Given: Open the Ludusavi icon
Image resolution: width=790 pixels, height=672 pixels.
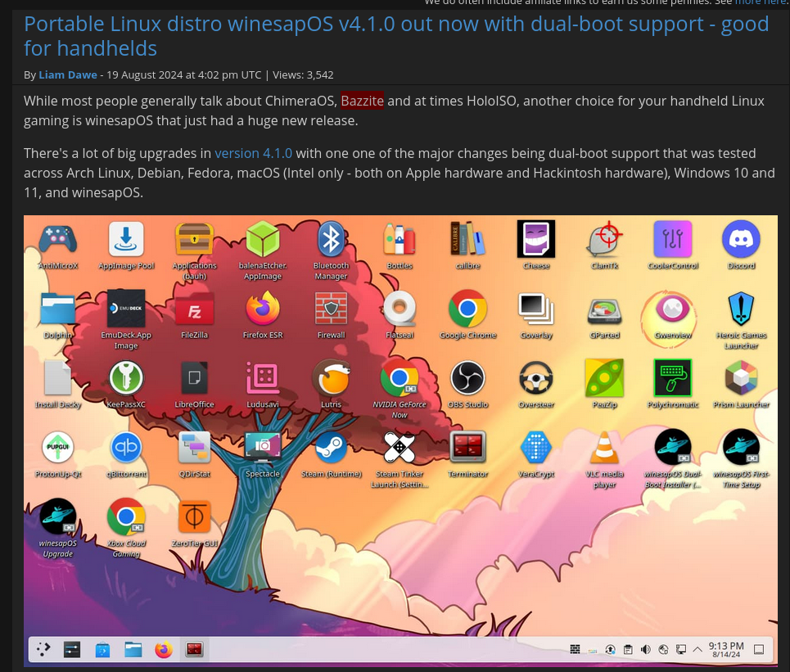Looking at the screenshot, I should click(263, 377).
